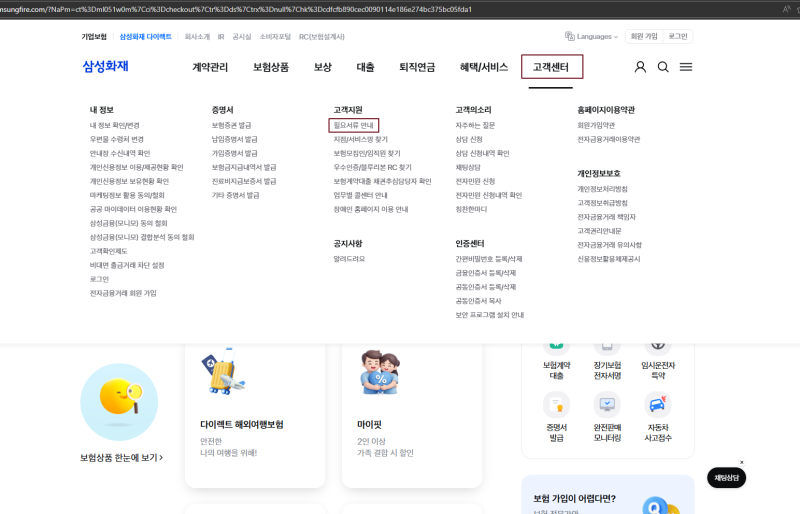
Task: Open 소비자포털 top link
Action: [x=275, y=37]
